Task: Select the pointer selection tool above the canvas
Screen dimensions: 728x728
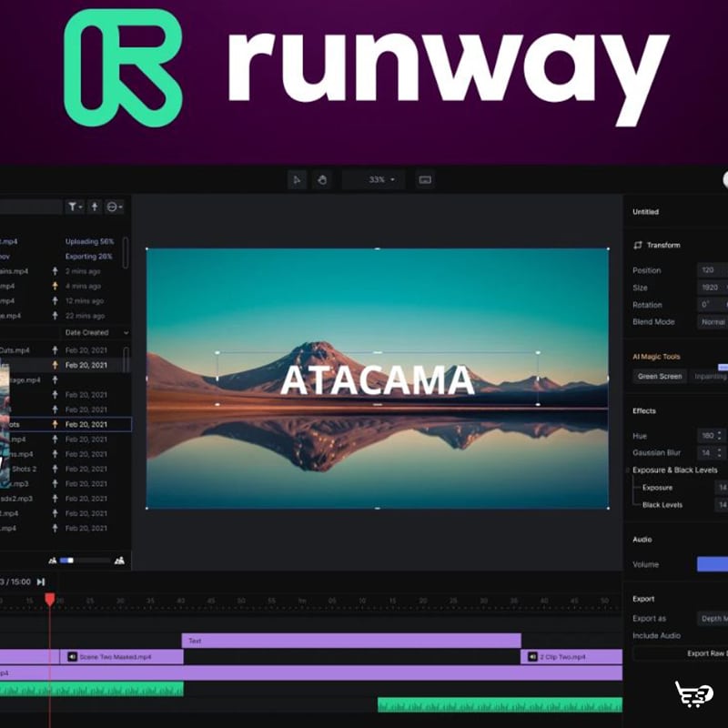Action: 298,179
